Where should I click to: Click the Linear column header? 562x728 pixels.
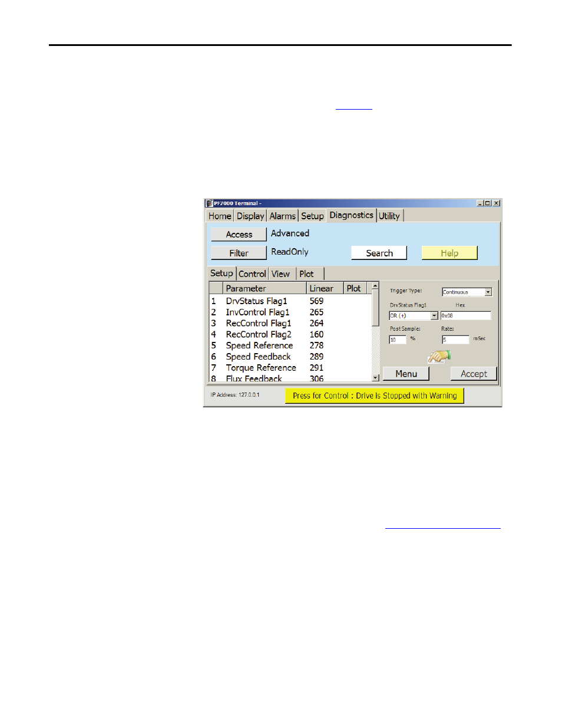click(325, 288)
